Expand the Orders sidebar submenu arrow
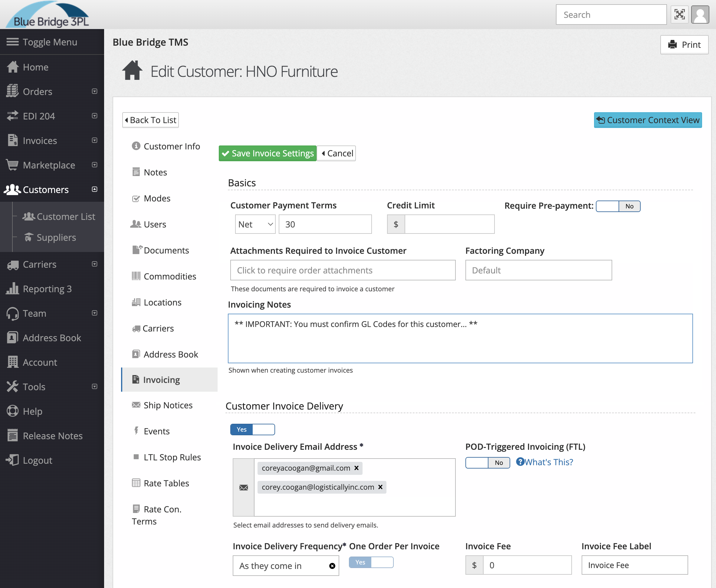The width and height of the screenshot is (716, 588). pos(94,91)
